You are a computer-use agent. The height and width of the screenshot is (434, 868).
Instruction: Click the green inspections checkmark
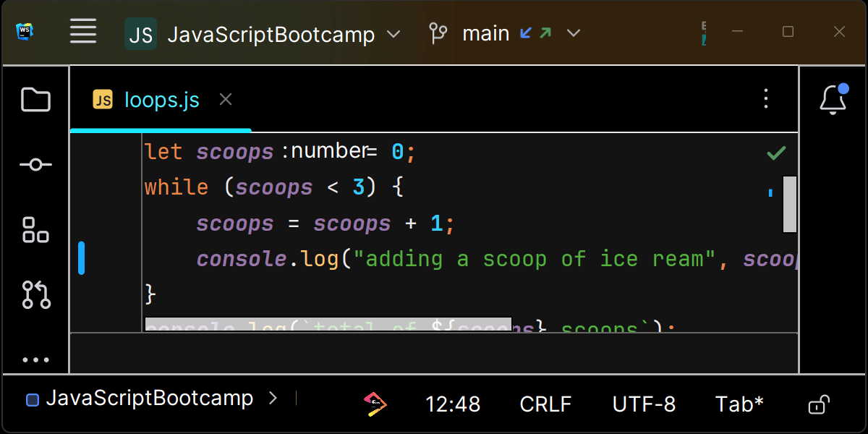coord(776,153)
